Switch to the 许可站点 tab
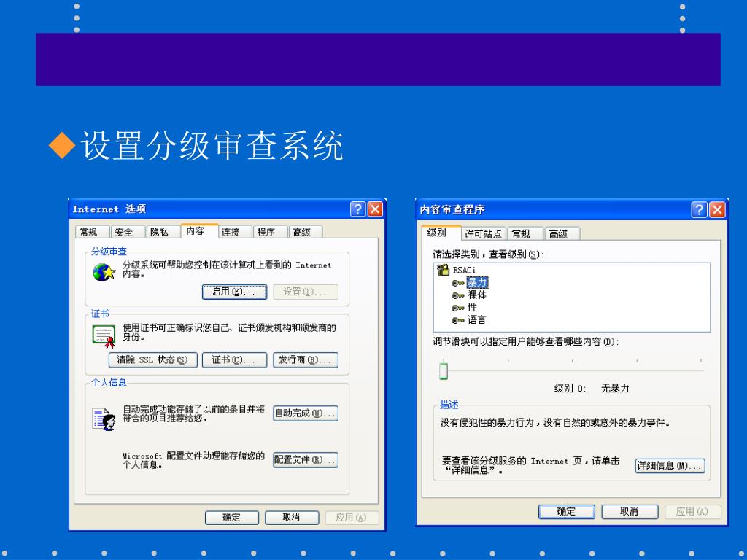Viewport: 747px width, 560px height. (483, 234)
